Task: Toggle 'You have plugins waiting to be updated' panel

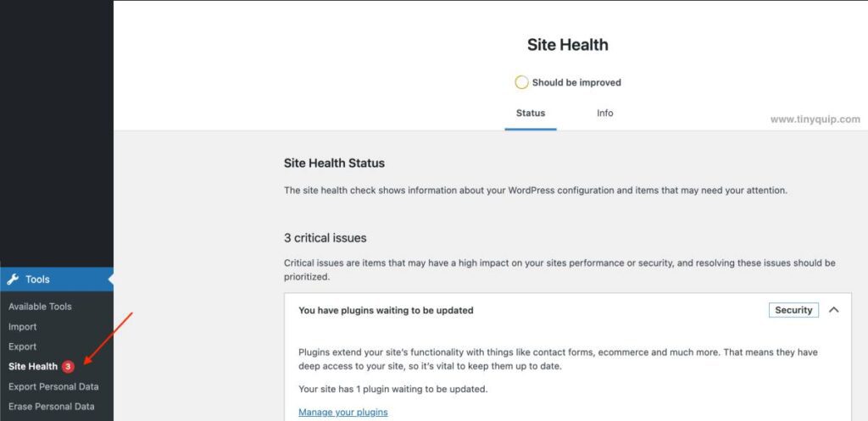Action: click(x=386, y=311)
